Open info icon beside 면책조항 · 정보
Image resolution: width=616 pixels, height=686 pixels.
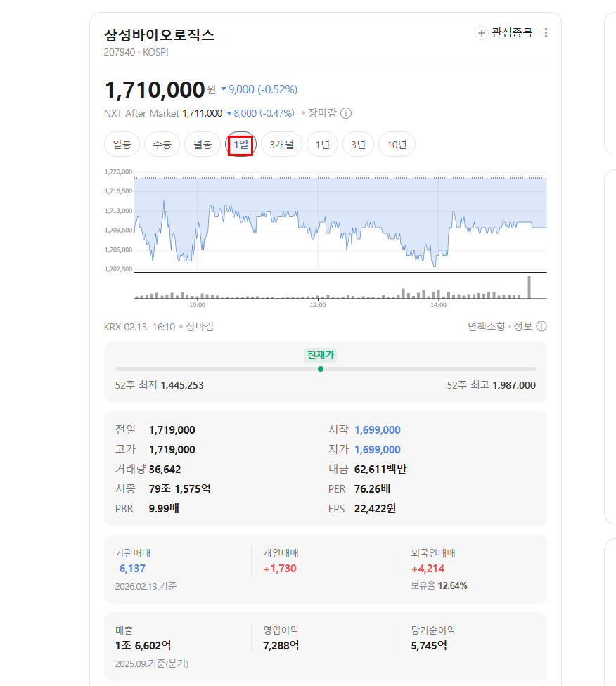pyautogui.click(x=541, y=326)
